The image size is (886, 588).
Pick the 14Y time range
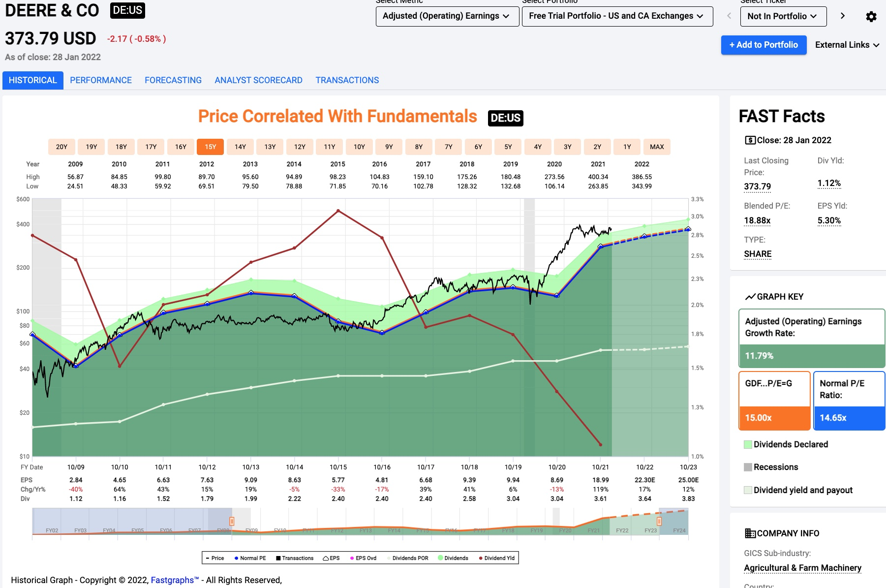240,147
